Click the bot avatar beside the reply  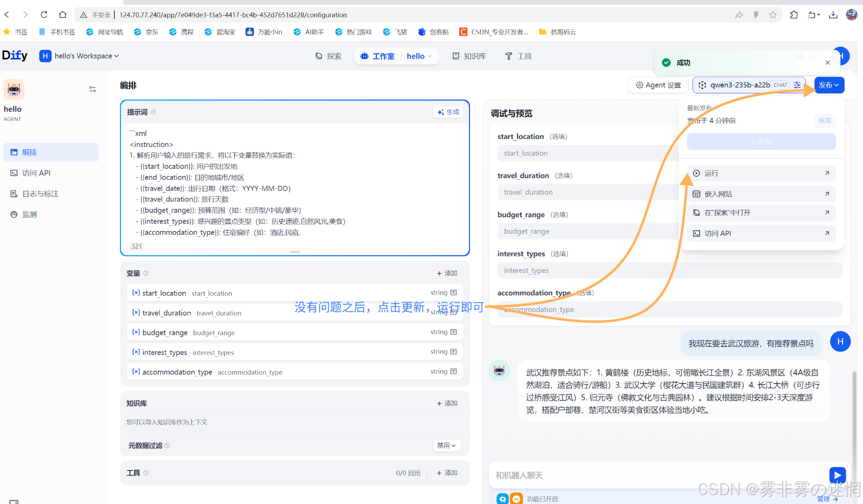pos(499,370)
